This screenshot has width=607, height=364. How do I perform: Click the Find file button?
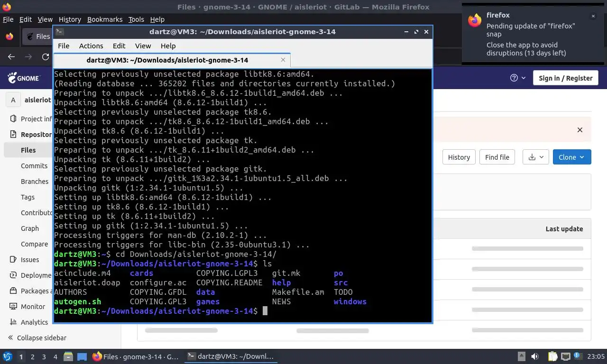click(x=497, y=157)
